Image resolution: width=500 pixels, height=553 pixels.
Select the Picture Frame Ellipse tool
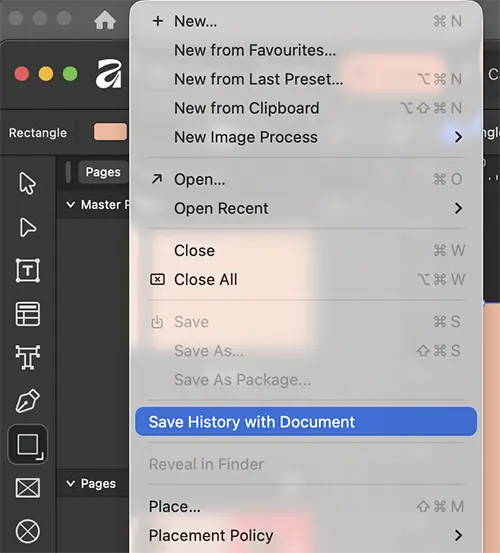click(28, 531)
